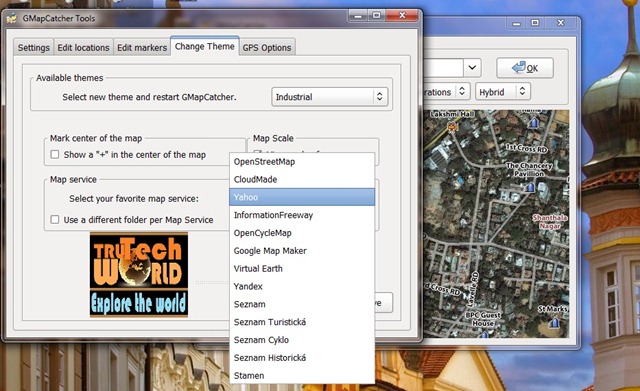Toggle Show a "+" in center checkbox
The image size is (640, 391).
click(x=55, y=155)
